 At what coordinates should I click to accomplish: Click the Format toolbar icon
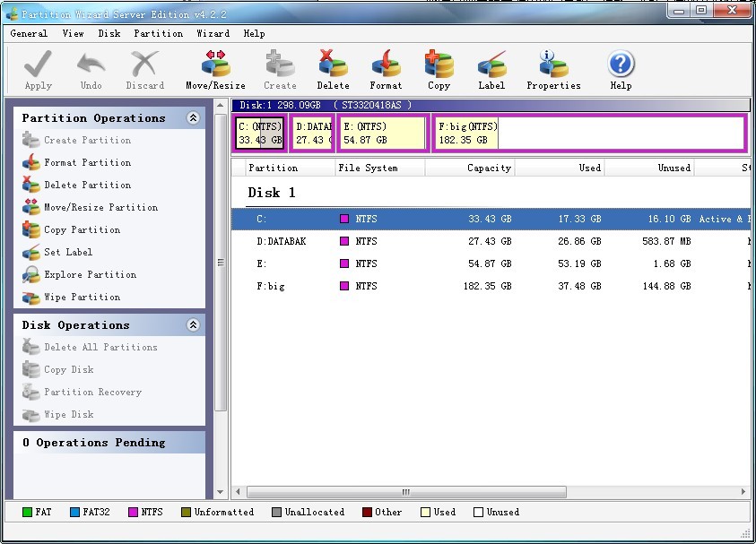[x=386, y=64]
